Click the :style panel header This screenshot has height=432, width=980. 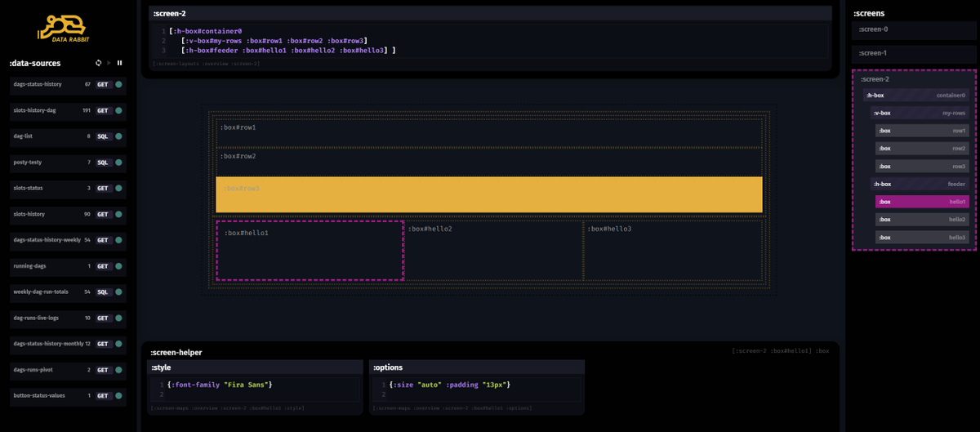(255, 367)
